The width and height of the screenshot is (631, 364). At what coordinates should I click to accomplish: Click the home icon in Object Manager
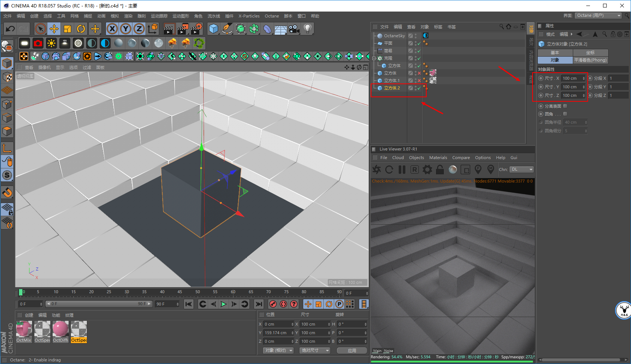509,27
